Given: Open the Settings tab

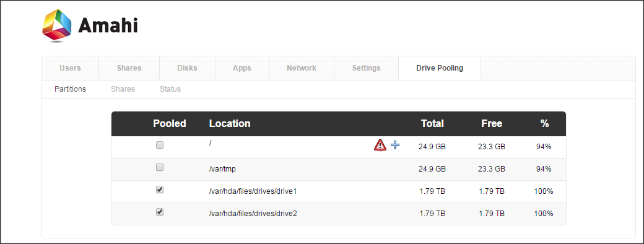Looking at the screenshot, I should pyautogui.click(x=367, y=68).
